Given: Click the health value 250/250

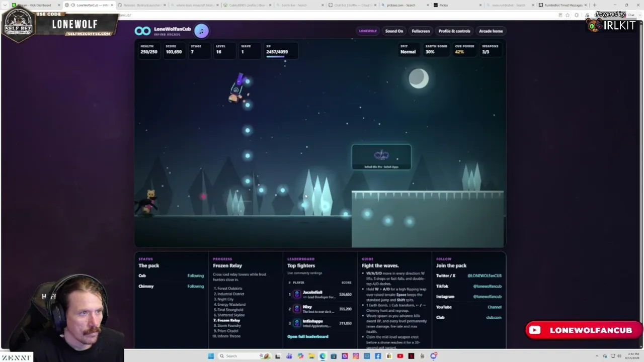Looking at the screenshot, I should tap(149, 52).
